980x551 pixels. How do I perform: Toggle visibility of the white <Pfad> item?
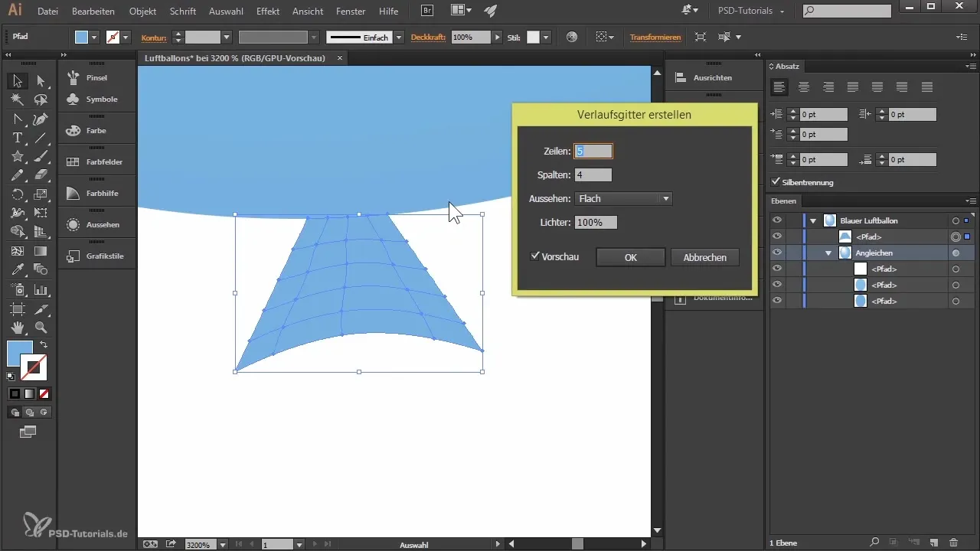[777, 269]
